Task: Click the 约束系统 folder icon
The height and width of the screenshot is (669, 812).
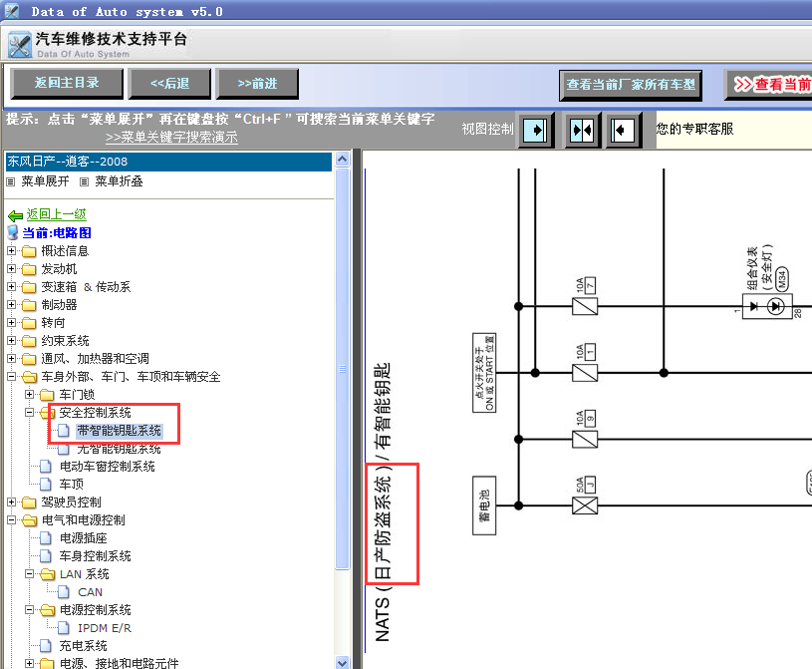Action: tap(29, 341)
